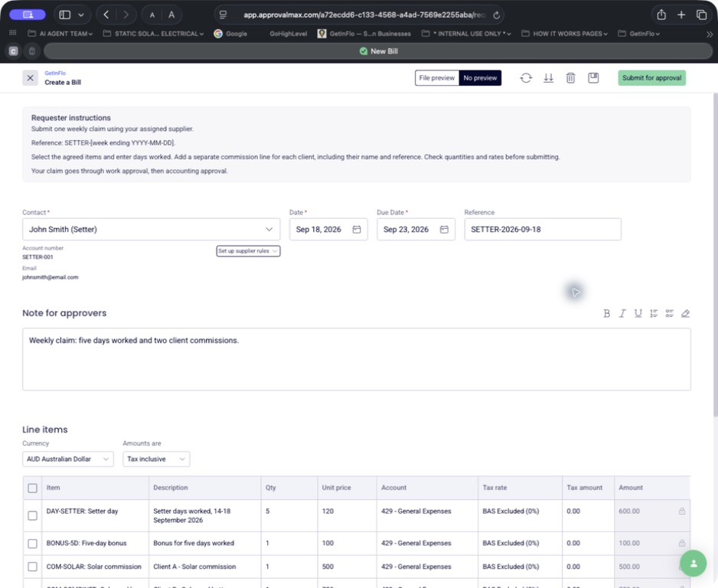Select the No preview option
This screenshot has width=718, height=588.
480,78
